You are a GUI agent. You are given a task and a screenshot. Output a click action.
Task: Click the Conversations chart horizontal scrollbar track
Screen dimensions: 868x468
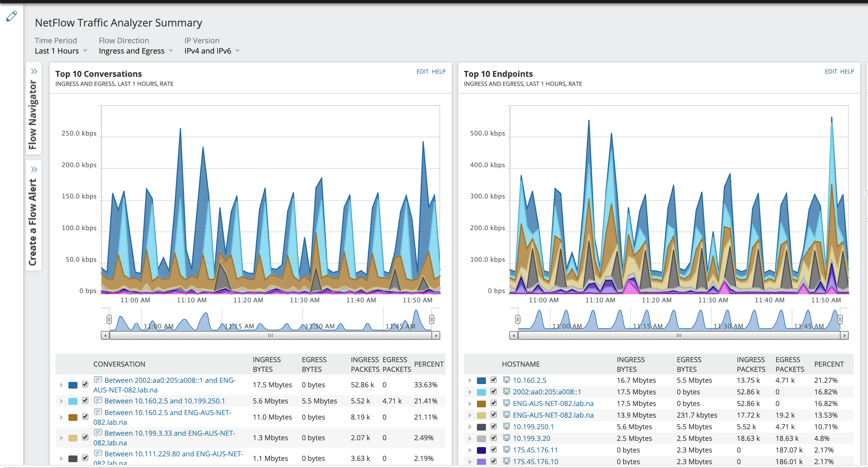pyautogui.click(x=270, y=336)
